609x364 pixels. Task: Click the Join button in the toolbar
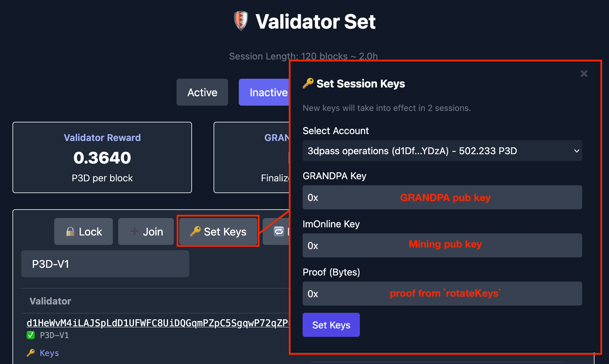click(146, 231)
